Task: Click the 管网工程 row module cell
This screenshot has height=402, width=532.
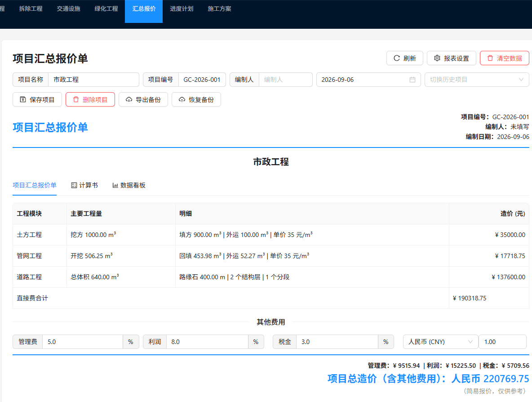Action: click(40, 256)
